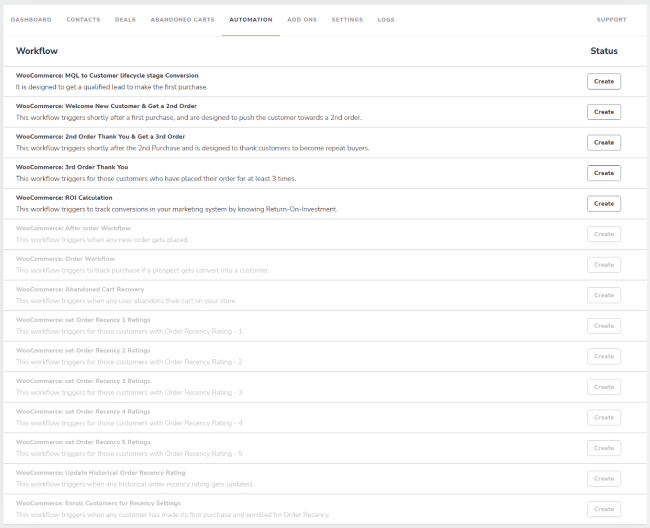Open the Support link

(611, 19)
